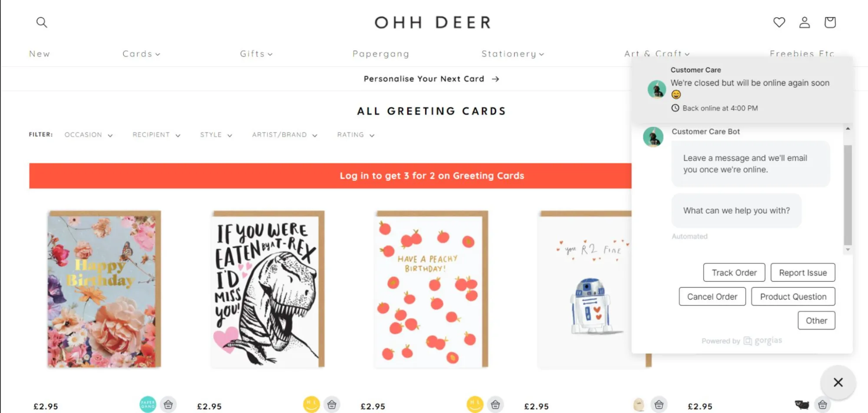
Task: Go to the Papergang menu item
Action: (381, 54)
